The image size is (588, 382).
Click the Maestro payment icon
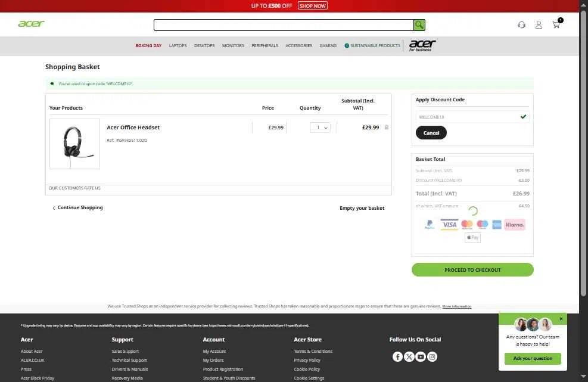(x=482, y=225)
